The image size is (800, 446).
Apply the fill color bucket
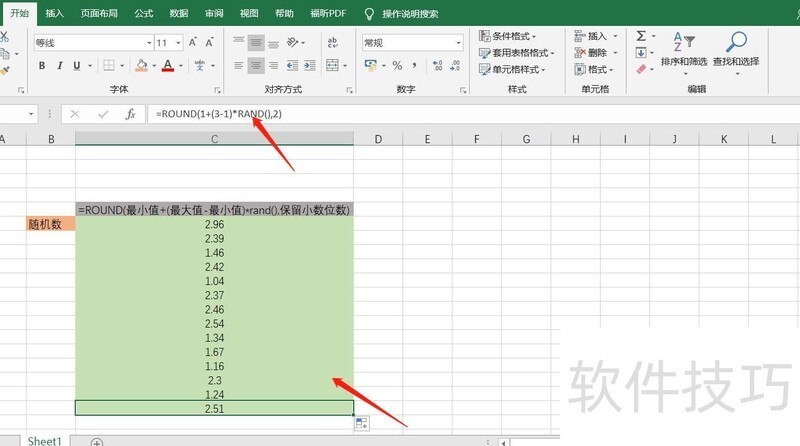click(x=141, y=65)
